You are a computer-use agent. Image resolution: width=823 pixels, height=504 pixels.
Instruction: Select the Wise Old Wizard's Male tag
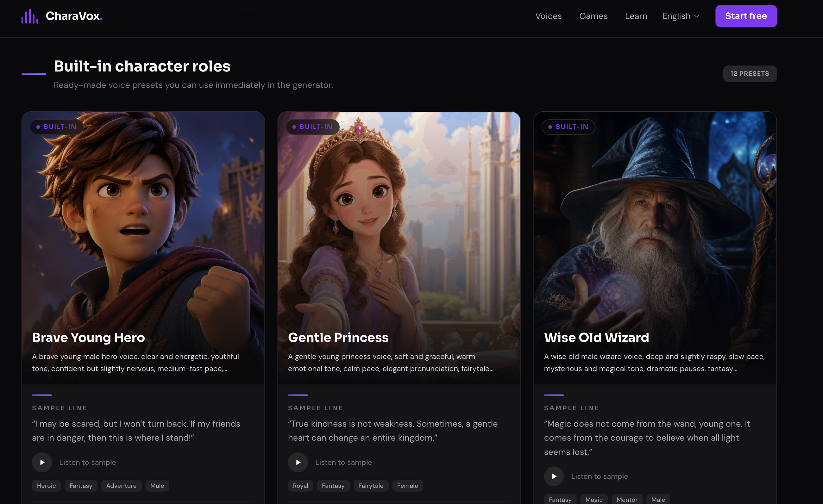(x=658, y=499)
